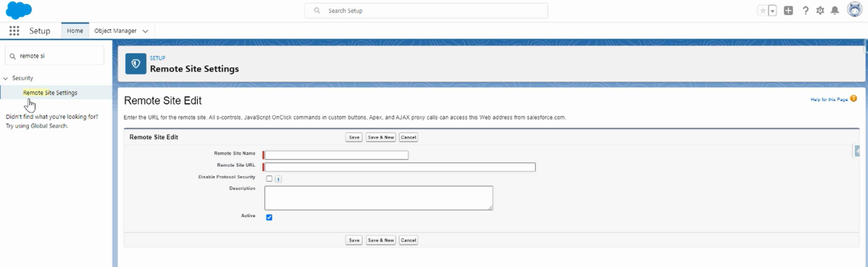Open the Object Manager dropdown chevron

[x=145, y=31]
